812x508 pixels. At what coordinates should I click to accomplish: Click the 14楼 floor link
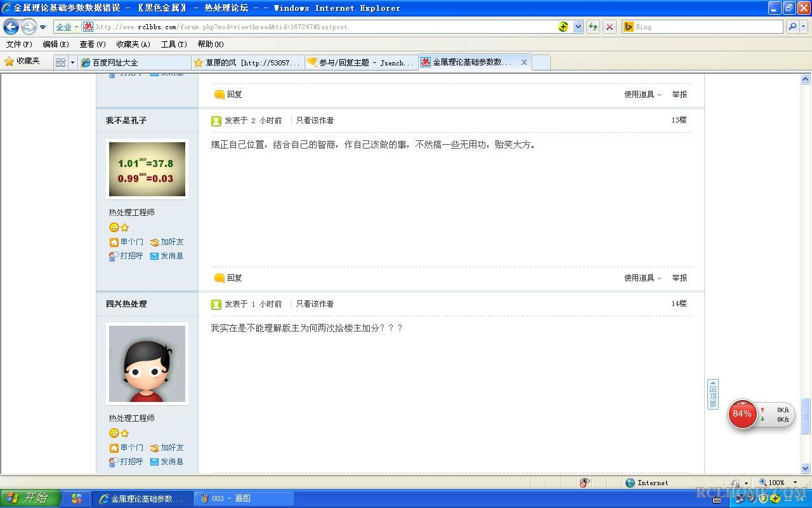[679, 304]
